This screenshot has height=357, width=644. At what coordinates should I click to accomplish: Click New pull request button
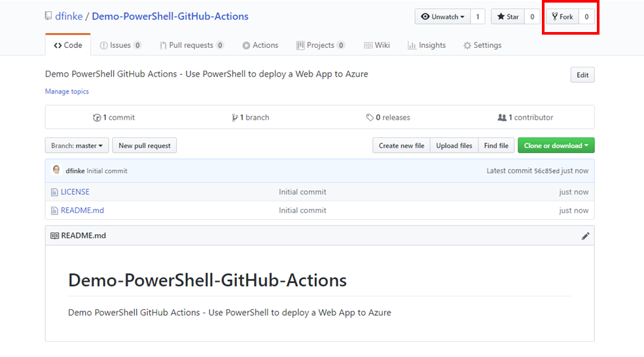pyautogui.click(x=145, y=146)
